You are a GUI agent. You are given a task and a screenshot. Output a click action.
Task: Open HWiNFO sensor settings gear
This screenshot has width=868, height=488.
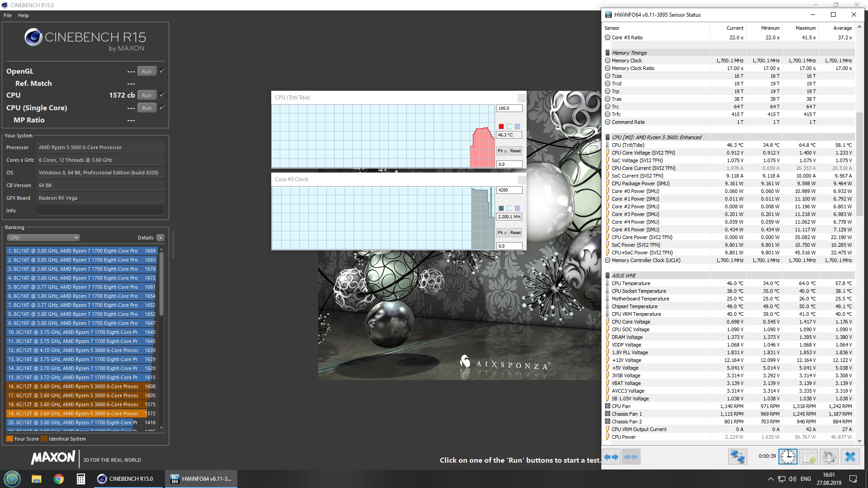click(x=829, y=457)
